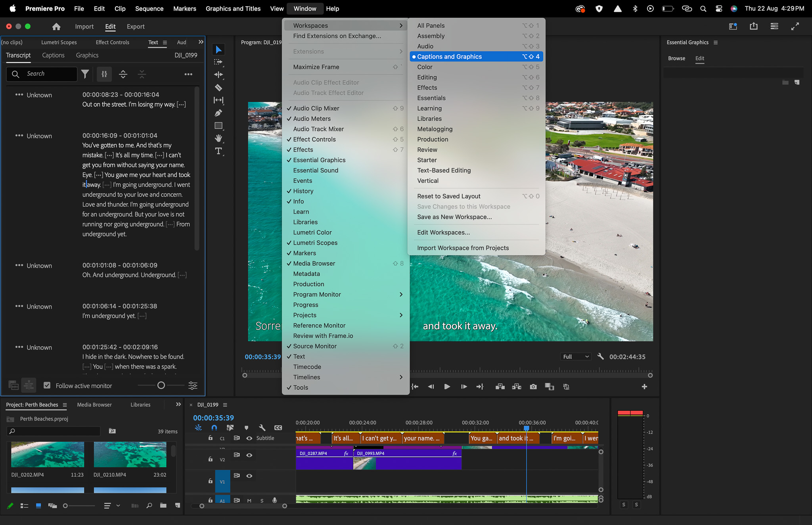This screenshot has width=812, height=525.
Task: Click the caption track options CC icon
Action: pyautogui.click(x=278, y=428)
